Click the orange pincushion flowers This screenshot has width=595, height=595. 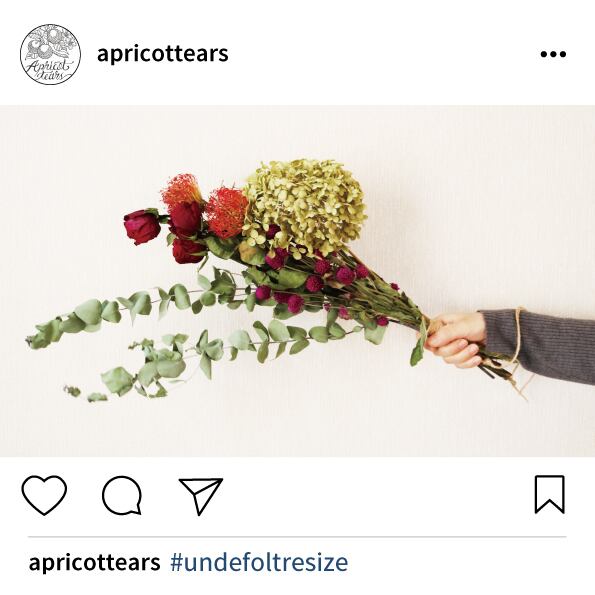(x=205, y=205)
